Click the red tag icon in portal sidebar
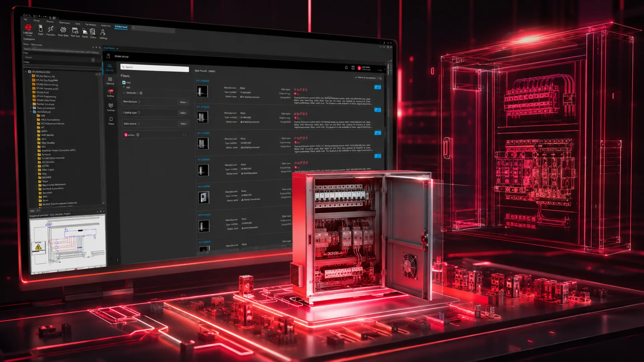The image size is (644, 362). click(x=111, y=92)
